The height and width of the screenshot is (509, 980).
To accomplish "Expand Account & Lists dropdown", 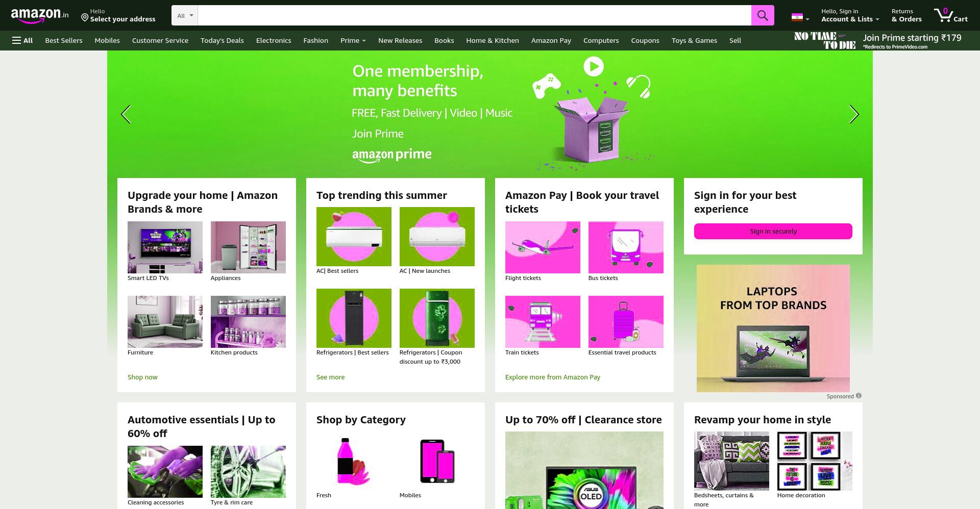I will (850, 15).
